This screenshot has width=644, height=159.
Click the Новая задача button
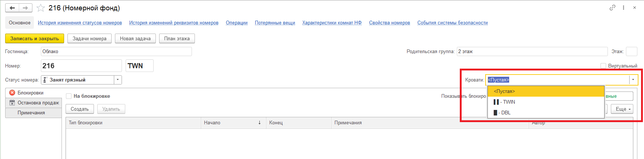coord(135,38)
